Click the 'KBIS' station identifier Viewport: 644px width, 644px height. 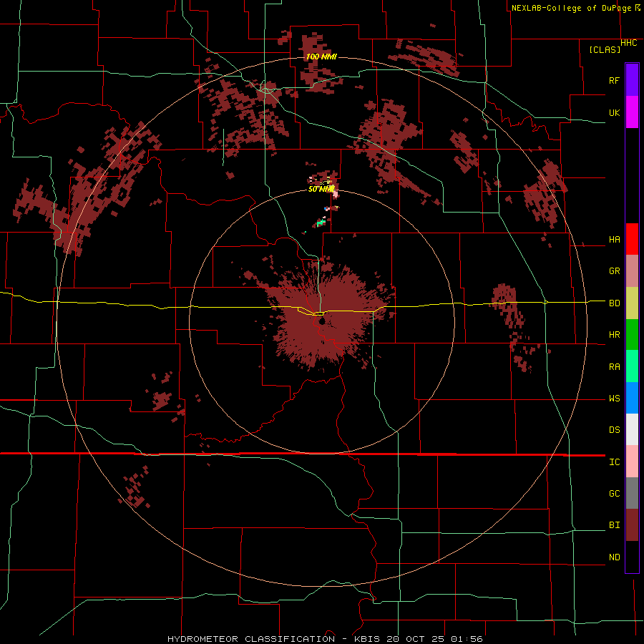[368, 639]
